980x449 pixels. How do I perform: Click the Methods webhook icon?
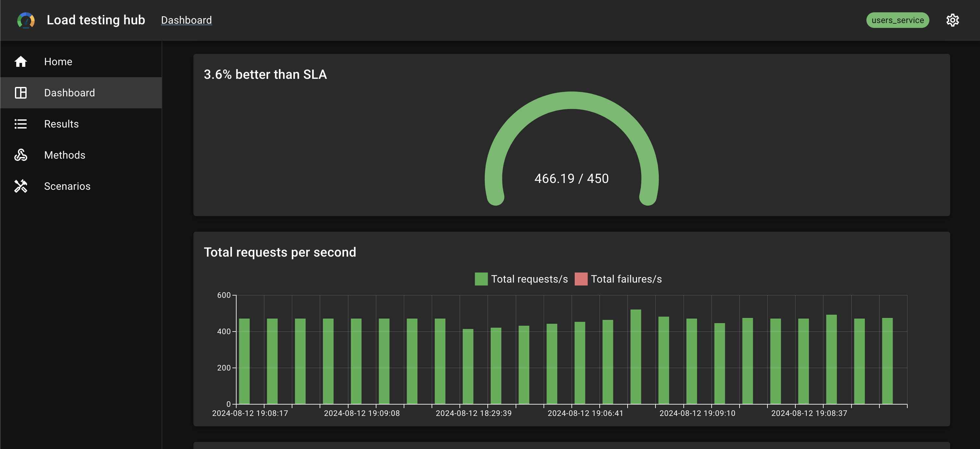20,155
